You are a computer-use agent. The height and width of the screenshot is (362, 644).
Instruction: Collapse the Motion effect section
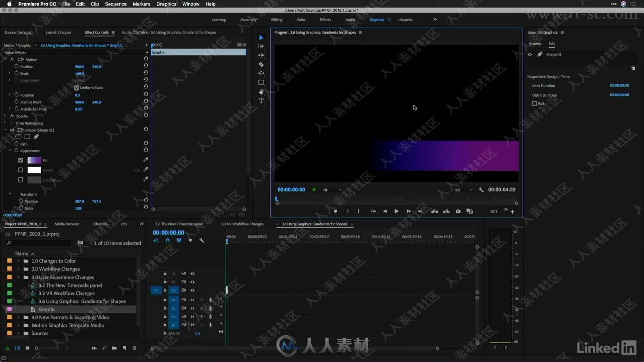(x=5, y=59)
